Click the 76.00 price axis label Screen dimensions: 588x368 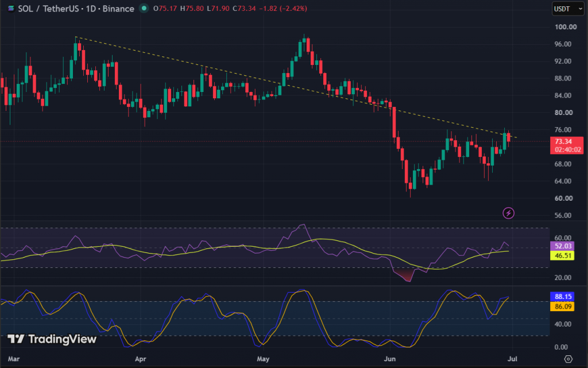pos(563,130)
